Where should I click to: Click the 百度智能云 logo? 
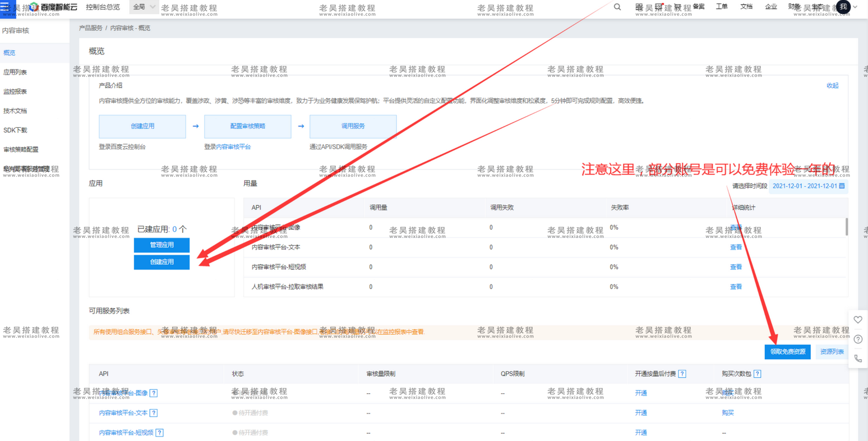pyautogui.click(x=54, y=7)
